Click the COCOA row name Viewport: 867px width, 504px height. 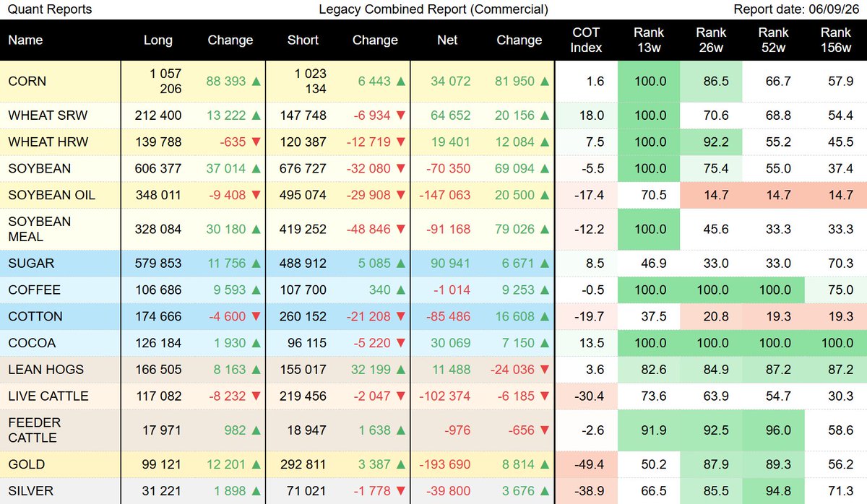[x=32, y=343]
